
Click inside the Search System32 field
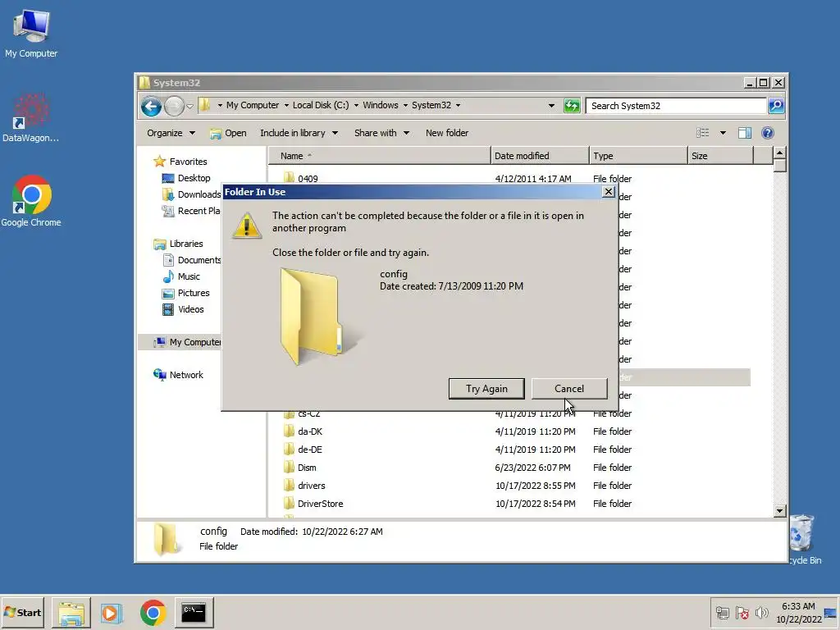click(x=676, y=106)
